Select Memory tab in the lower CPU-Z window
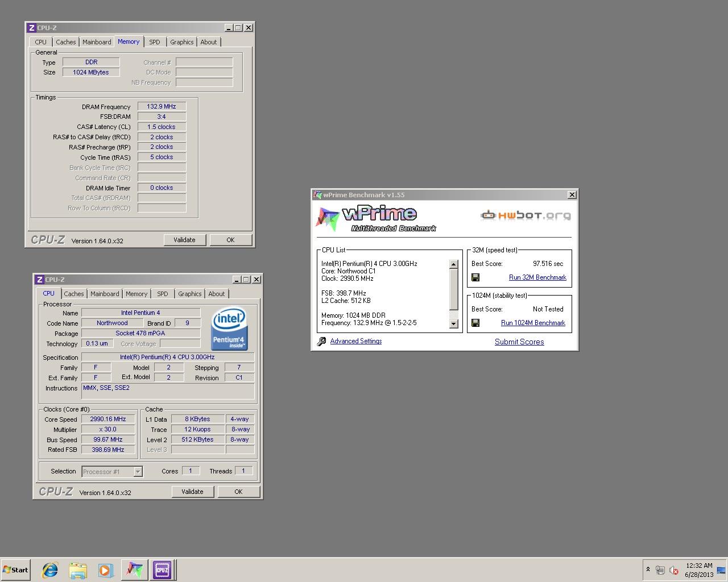This screenshot has width=728, height=582. [x=136, y=294]
